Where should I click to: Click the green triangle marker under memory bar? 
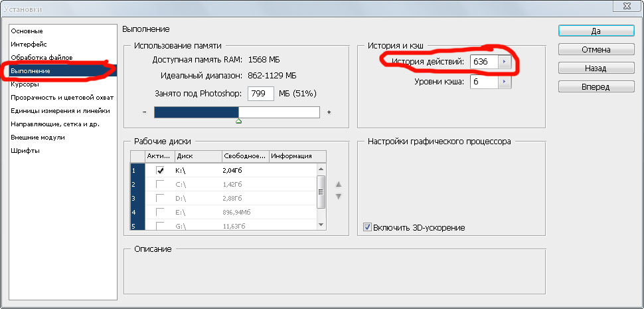click(239, 122)
